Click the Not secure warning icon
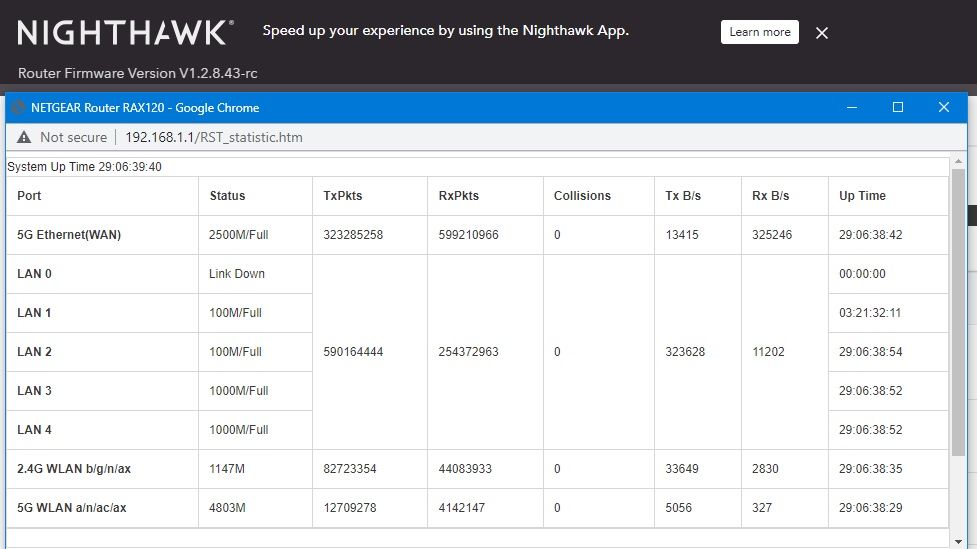This screenshot has width=977, height=549. point(24,137)
